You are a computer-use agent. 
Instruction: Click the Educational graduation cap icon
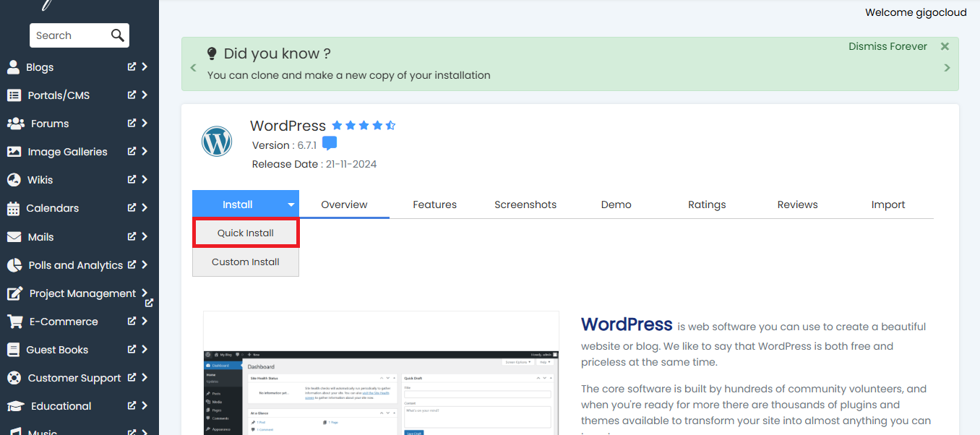coord(16,406)
